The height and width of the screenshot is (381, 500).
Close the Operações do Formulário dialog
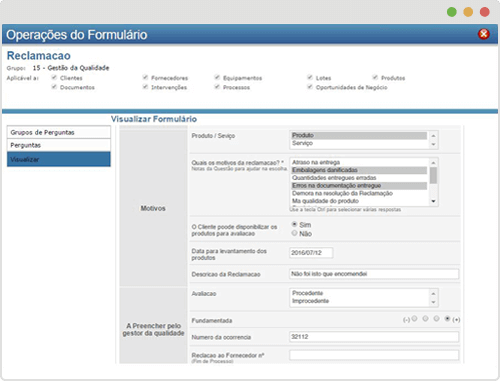coord(483,34)
